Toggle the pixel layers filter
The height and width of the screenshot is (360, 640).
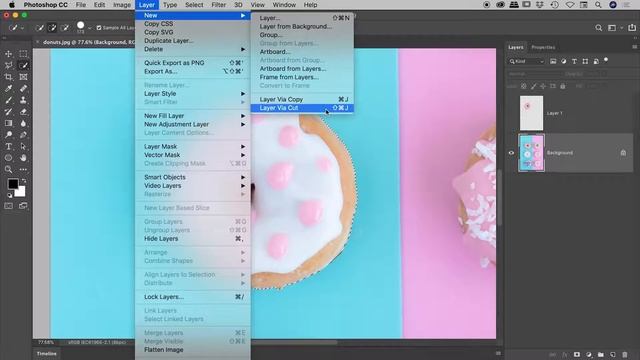point(553,61)
